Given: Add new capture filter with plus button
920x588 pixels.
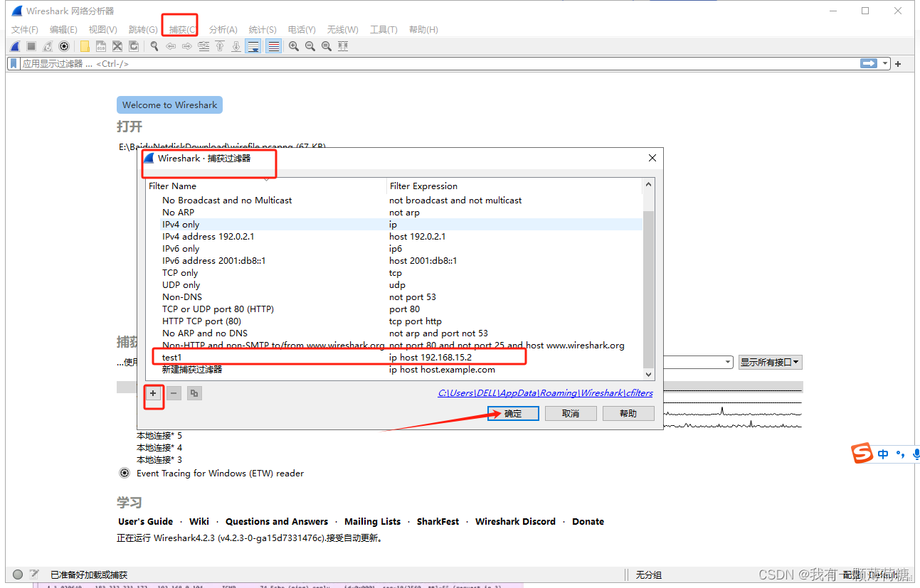Looking at the screenshot, I should [153, 393].
